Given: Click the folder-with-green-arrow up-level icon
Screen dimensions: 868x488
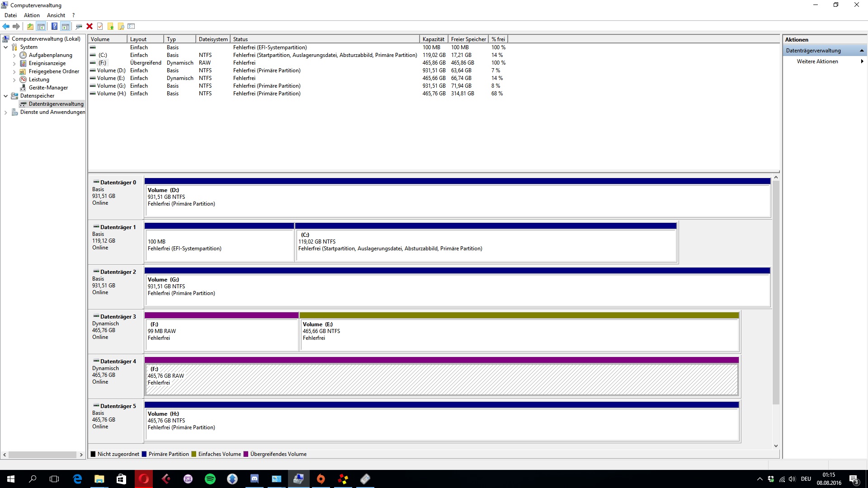Looking at the screenshot, I should [x=30, y=26].
